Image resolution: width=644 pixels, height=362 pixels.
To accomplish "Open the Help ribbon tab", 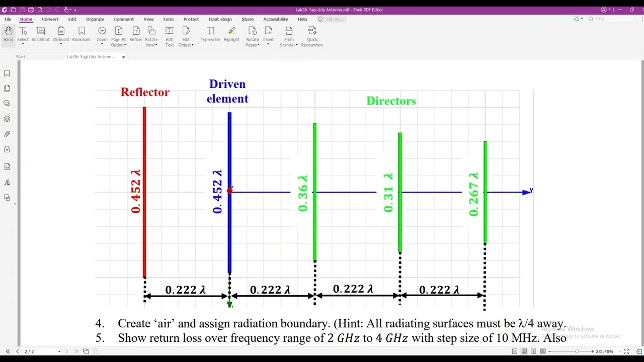I will point(302,19).
